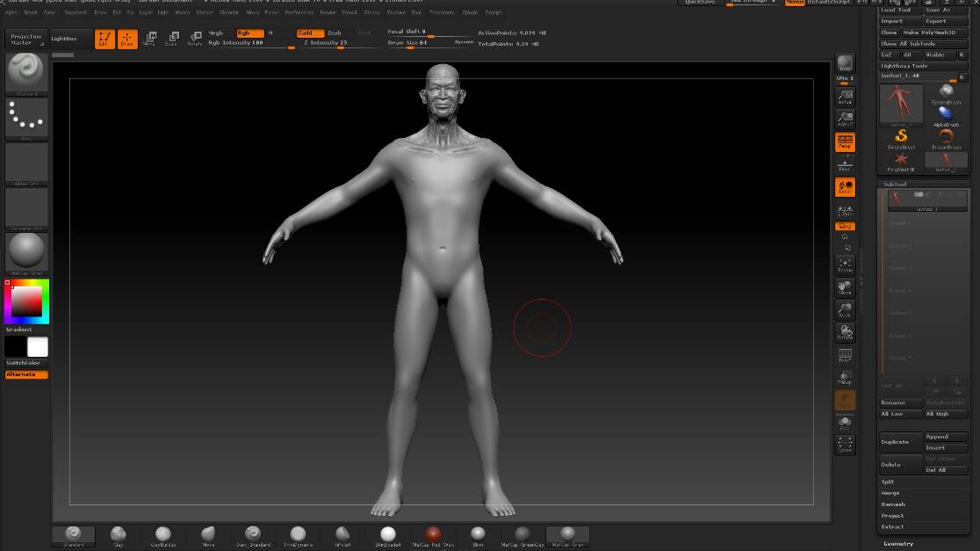This screenshot has height=551, width=980.
Task: Select the hPolish brush
Action: click(342, 535)
